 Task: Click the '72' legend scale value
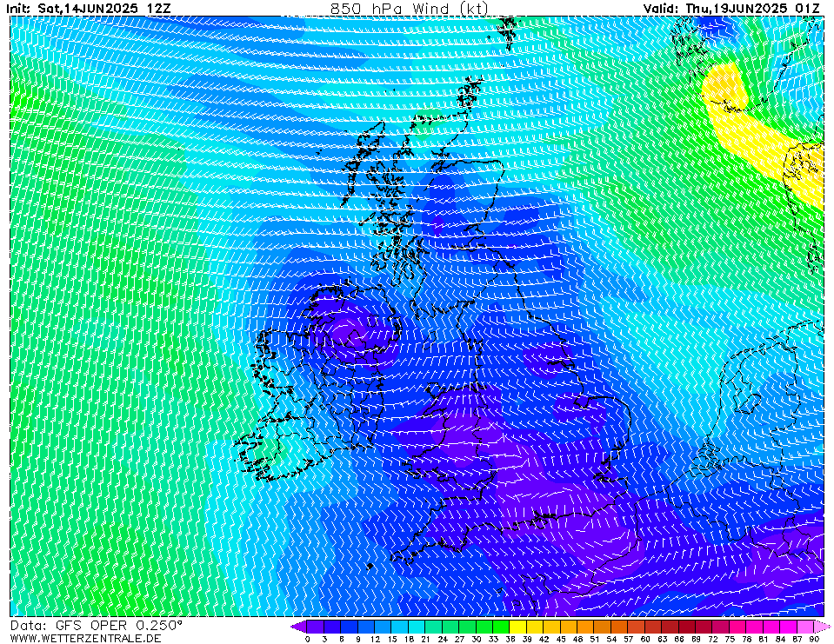[x=713, y=639]
